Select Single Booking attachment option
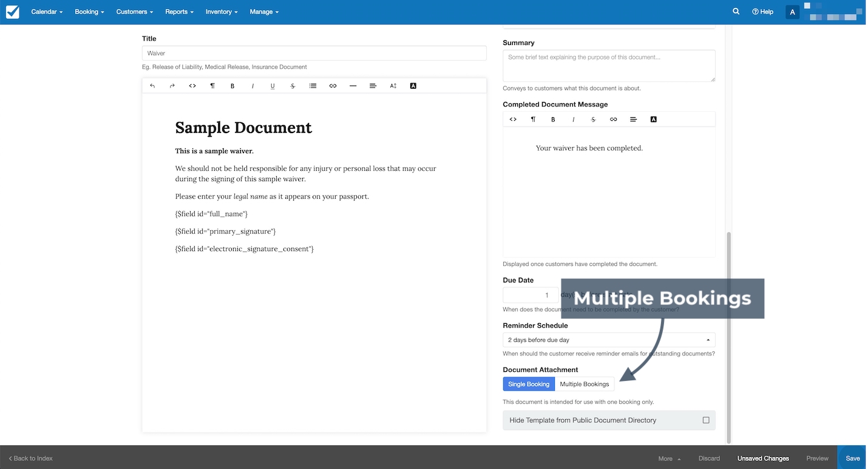Screen dimensions: 868x469 click(x=529, y=384)
